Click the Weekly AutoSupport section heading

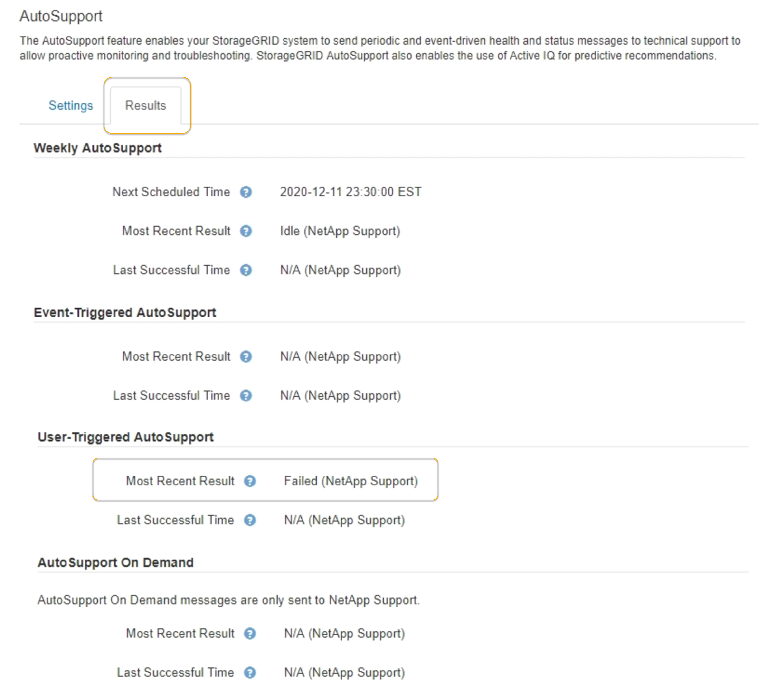97,148
